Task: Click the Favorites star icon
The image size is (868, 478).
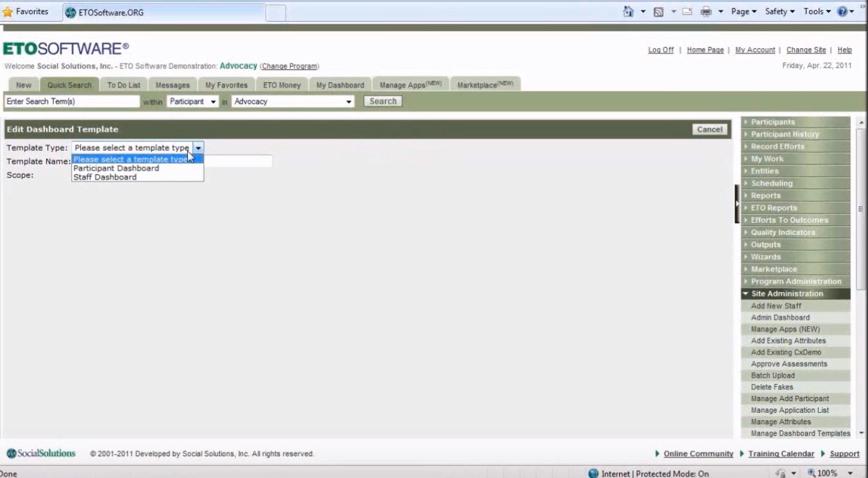Action: click(11, 10)
